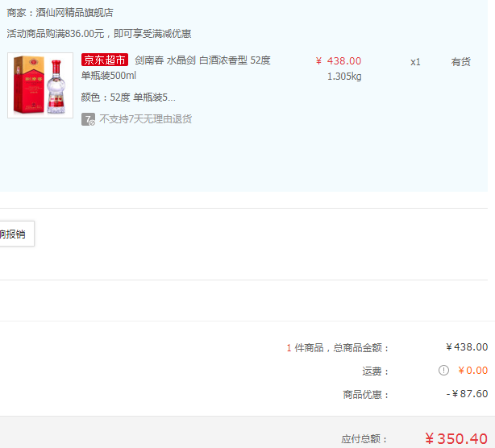
Task: Click the item price ¥438.00
Action: click(339, 61)
